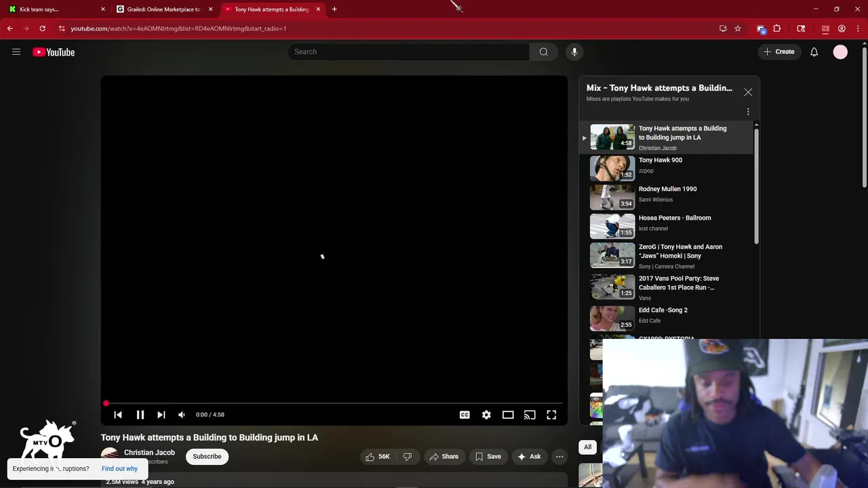The image size is (868, 488).
Task: Close the Grailed browser tab
Action: (210, 9)
